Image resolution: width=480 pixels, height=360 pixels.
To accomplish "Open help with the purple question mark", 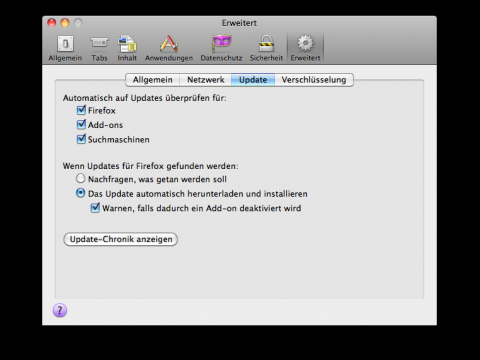I will click(60, 310).
